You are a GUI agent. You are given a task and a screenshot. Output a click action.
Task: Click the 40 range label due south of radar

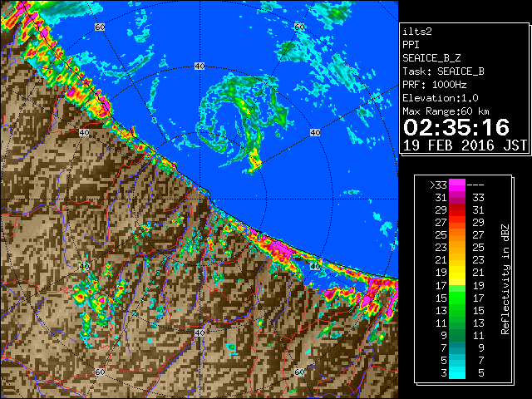[x=199, y=332]
